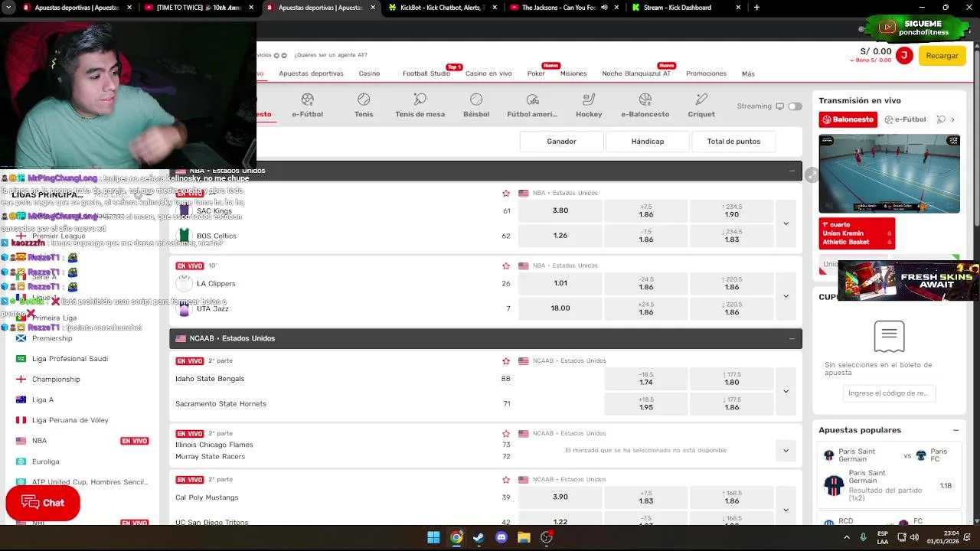
Task: Click the table tennis icon in live stream tabs
Action: point(941,119)
